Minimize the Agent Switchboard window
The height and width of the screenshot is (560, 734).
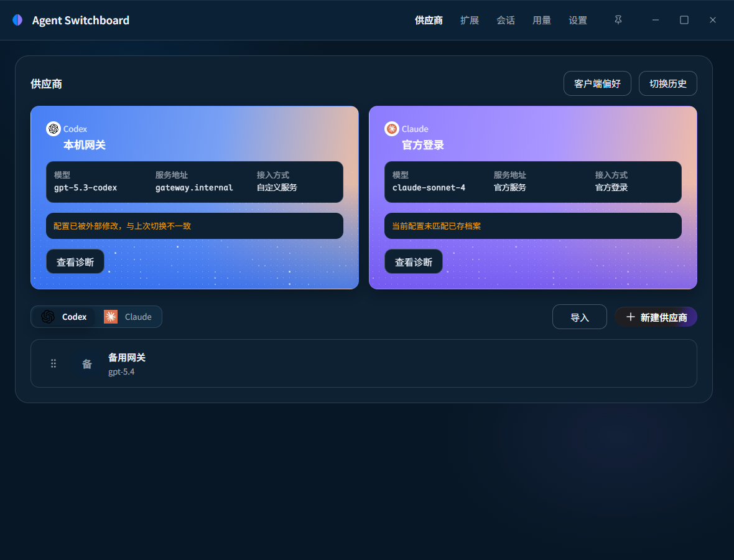click(x=656, y=20)
